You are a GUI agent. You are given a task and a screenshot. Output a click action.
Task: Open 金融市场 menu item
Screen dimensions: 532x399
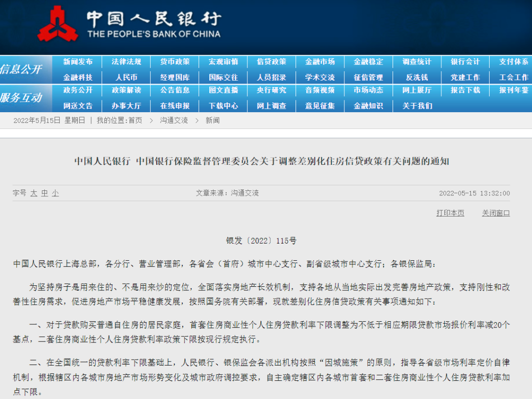(320, 61)
